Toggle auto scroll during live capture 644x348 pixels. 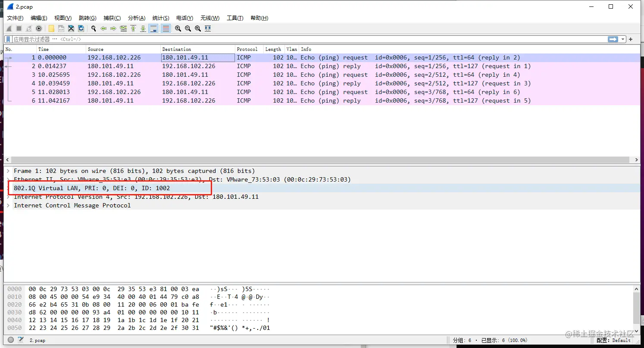pos(153,28)
